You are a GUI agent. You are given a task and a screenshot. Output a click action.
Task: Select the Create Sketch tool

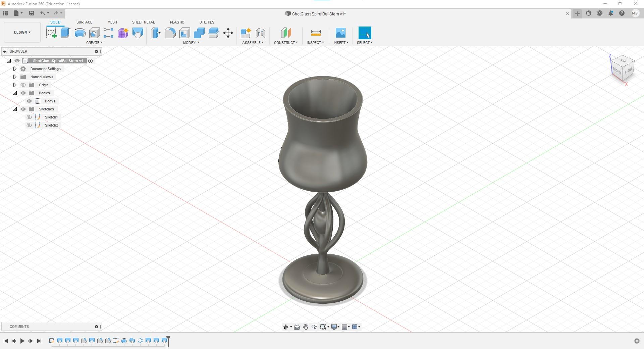pyautogui.click(x=51, y=33)
